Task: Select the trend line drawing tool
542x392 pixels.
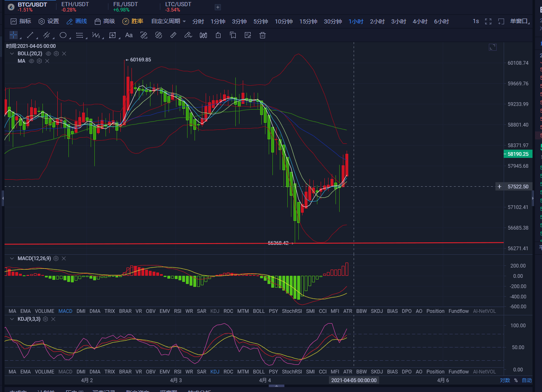Action: (x=30, y=35)
